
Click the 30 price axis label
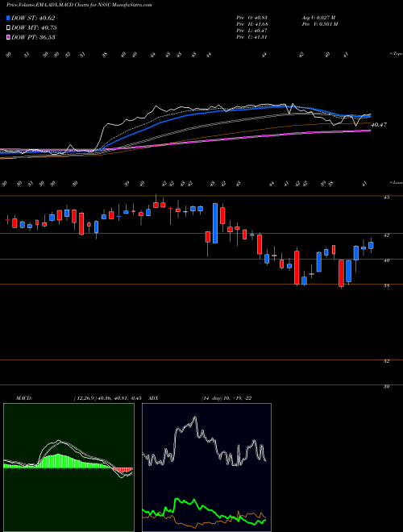tap(386, 386)
